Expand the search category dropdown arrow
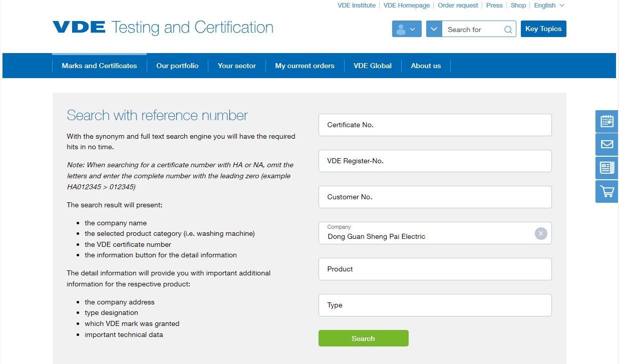619x364 pixels. (434, 29)
